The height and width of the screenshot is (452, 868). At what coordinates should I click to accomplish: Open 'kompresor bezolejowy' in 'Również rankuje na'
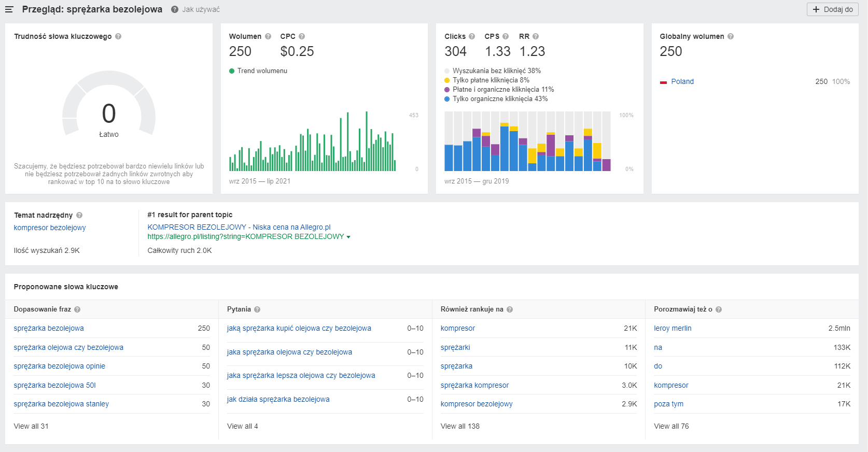tap(477, 404)
